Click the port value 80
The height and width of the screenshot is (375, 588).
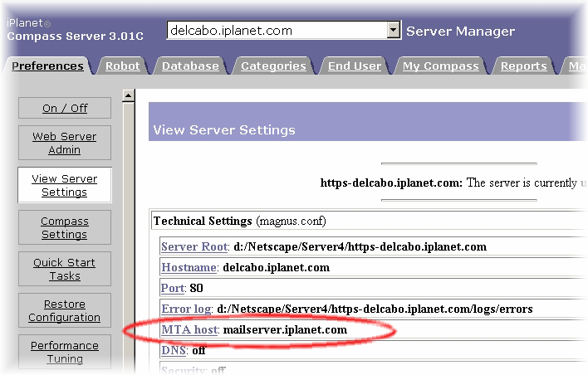tap(196, 288)
